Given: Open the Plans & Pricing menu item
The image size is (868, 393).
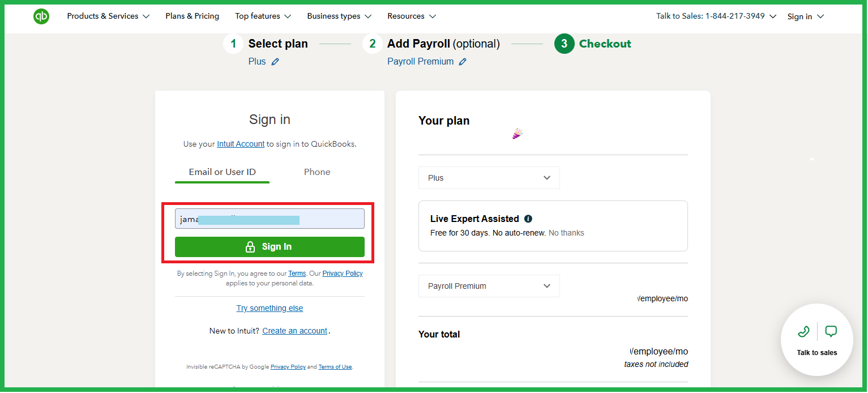Looking at the screenshot, I should (x=193, y=16).
